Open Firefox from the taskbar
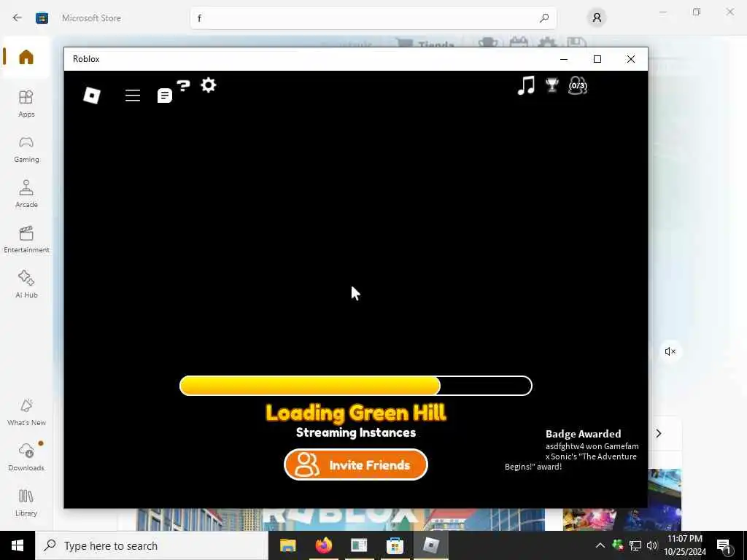This screenshot has width=747, height=560. (x=323, y=545)
